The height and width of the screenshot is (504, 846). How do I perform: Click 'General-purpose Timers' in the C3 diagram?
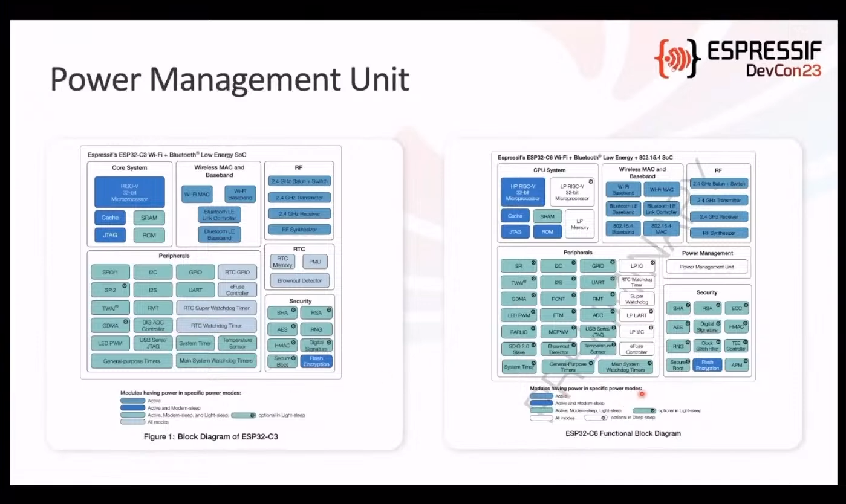(132, 361)
